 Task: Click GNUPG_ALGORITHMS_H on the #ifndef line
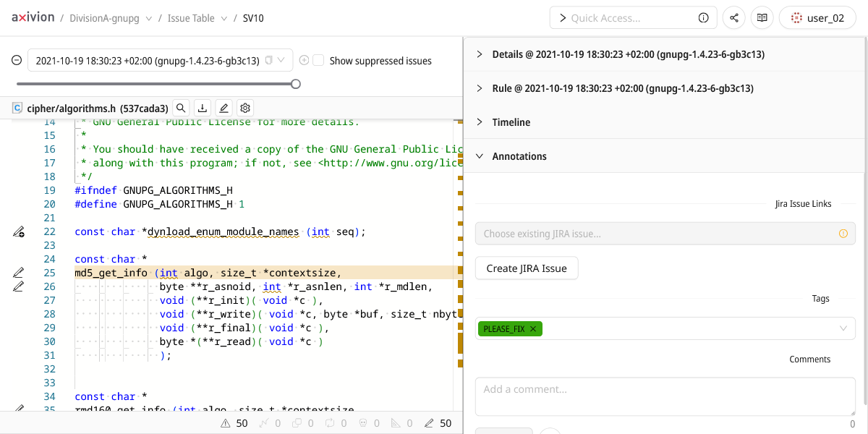coord(178,190)
